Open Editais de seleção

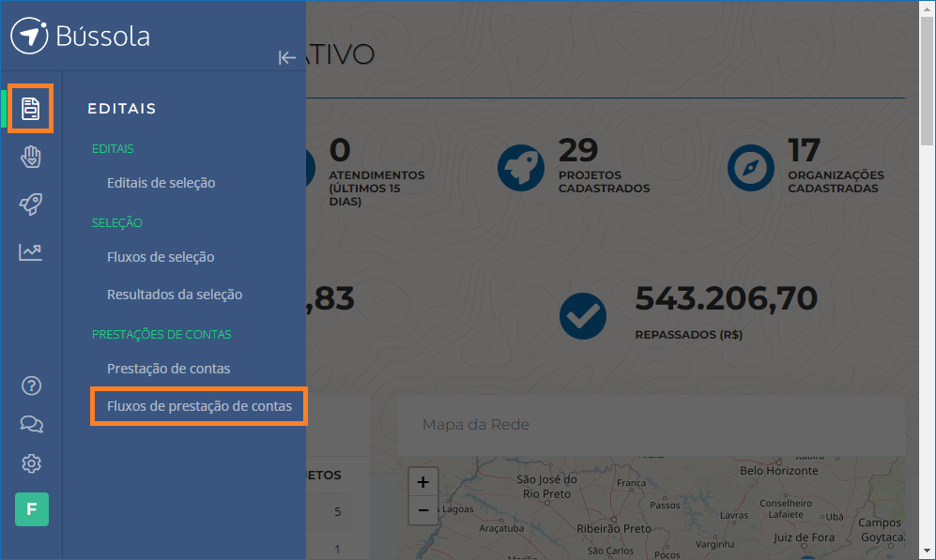161,183
